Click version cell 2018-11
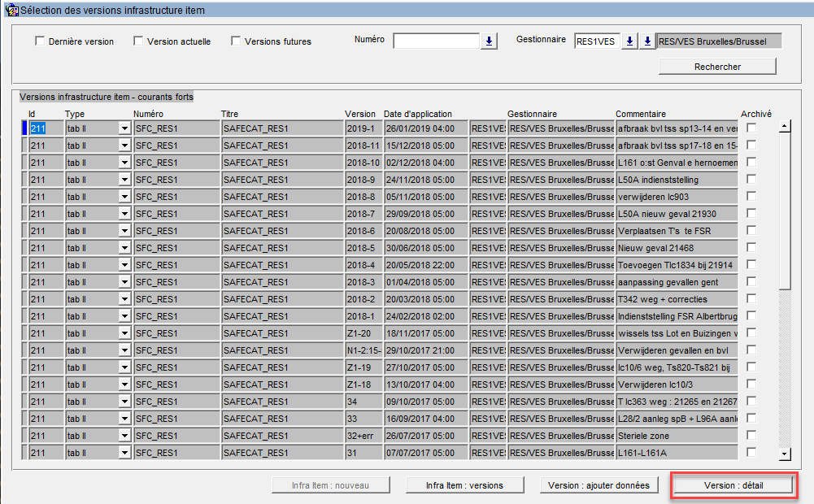This screenshot has height=504, width=814. click(x=364, y=146)
